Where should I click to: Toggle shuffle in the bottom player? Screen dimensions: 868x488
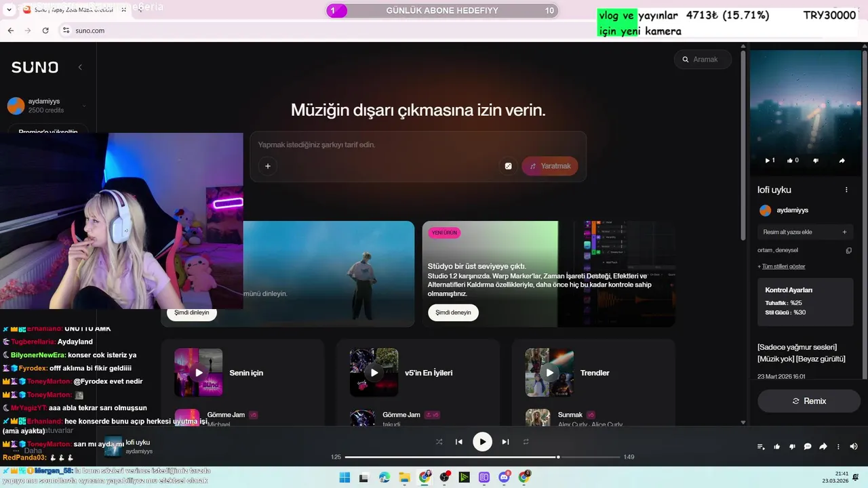439,442
